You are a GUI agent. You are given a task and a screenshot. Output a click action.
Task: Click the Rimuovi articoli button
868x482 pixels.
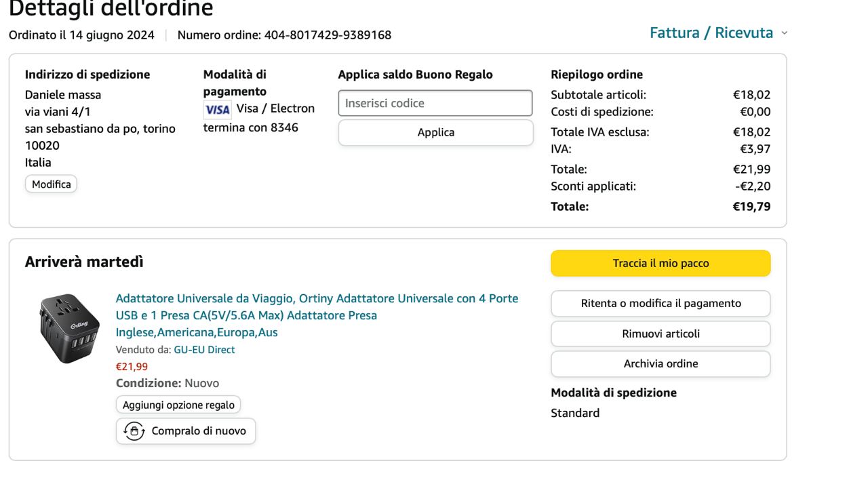660,334
